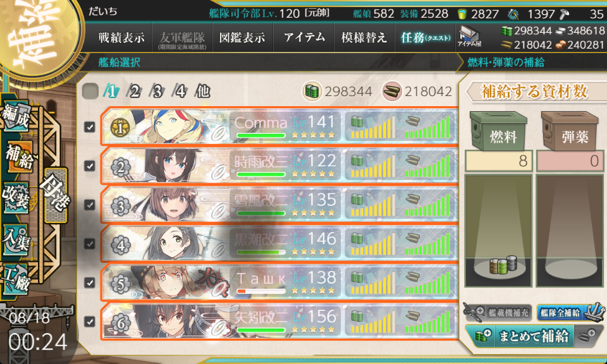Click the 艦載機補充 aircraft resupply icon
The height and width of the screenshot is (364, 607).
pos(497,312)
